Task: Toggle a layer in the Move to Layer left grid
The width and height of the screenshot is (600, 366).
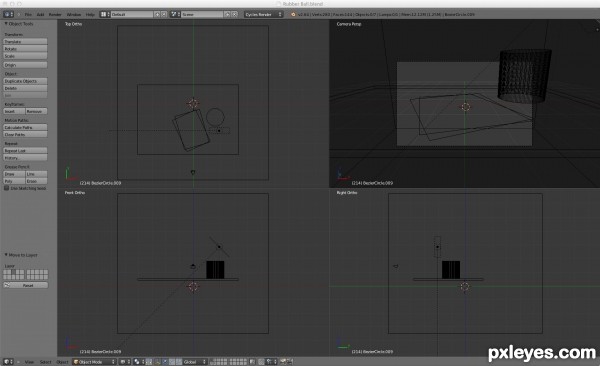Action: click(14, 274)
